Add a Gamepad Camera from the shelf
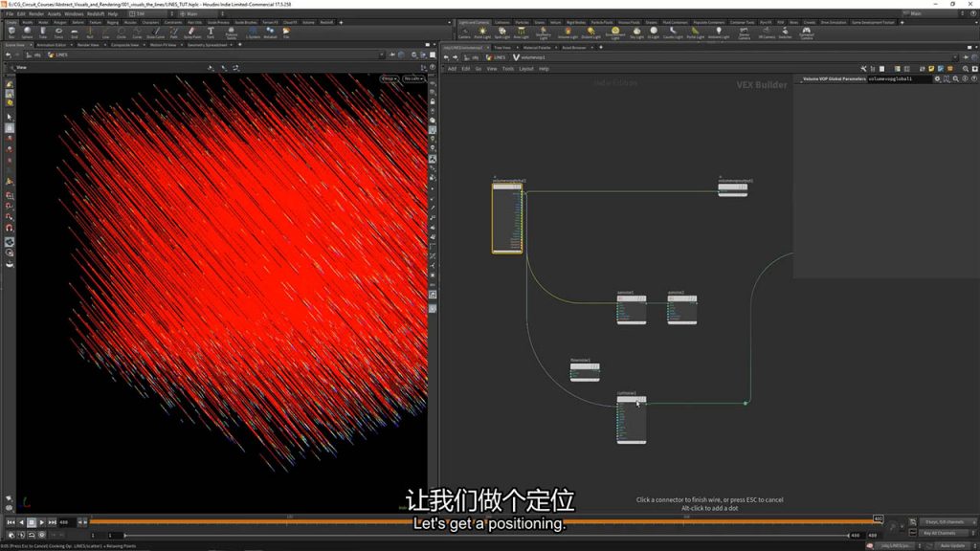 [x=807, y=33]
